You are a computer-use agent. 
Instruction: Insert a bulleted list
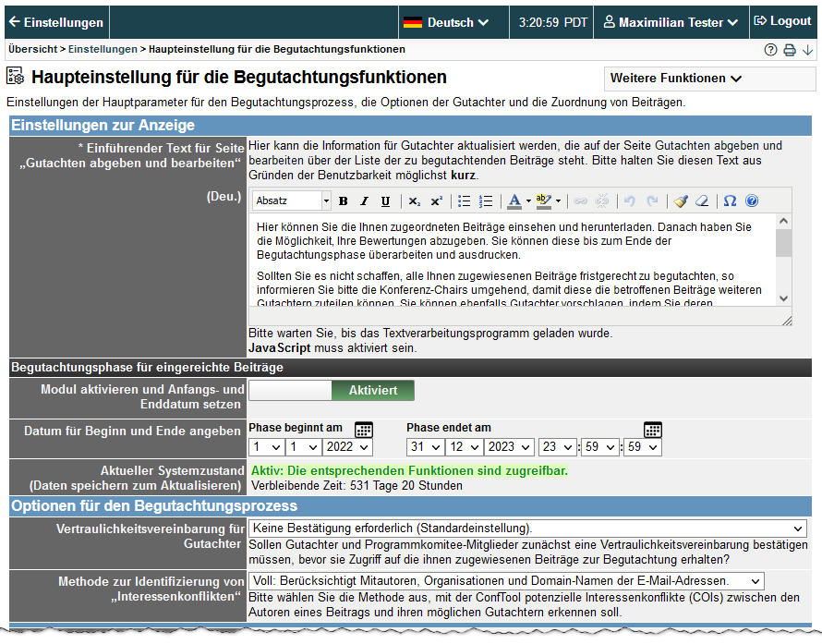[x=464, y=200]
